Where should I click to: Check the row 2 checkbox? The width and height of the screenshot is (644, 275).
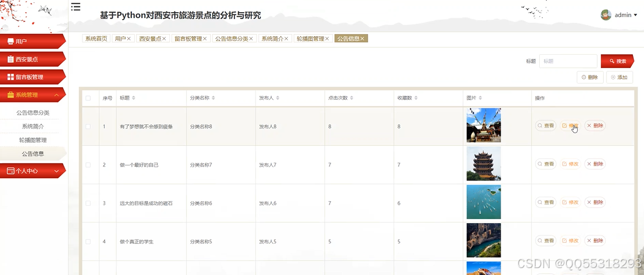coord(88,165)
